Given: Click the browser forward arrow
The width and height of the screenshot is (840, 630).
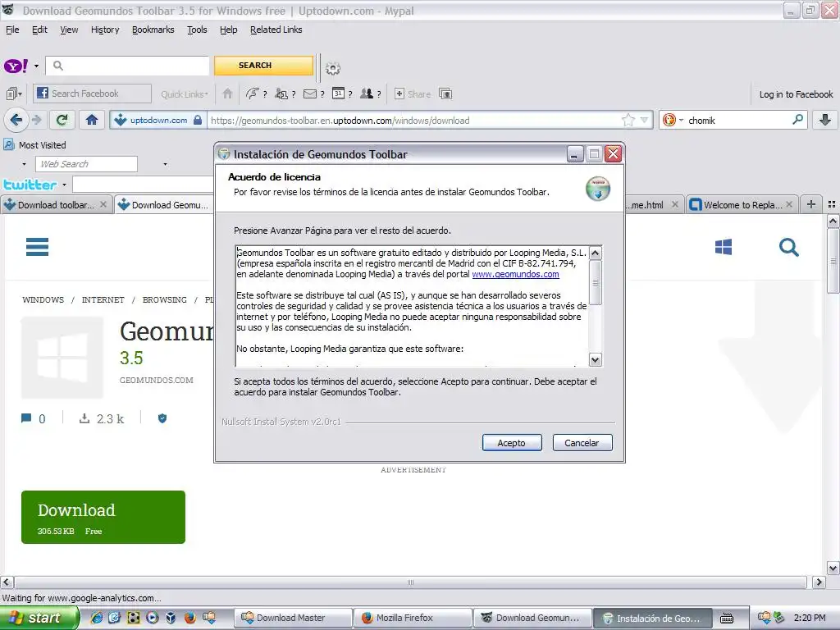Looking at the screenshot, I should click(36, 120).
